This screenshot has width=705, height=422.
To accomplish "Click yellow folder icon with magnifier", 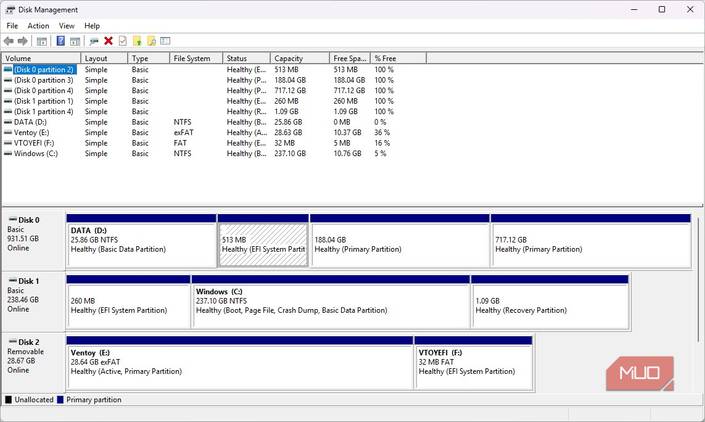I will pos(152,41).
